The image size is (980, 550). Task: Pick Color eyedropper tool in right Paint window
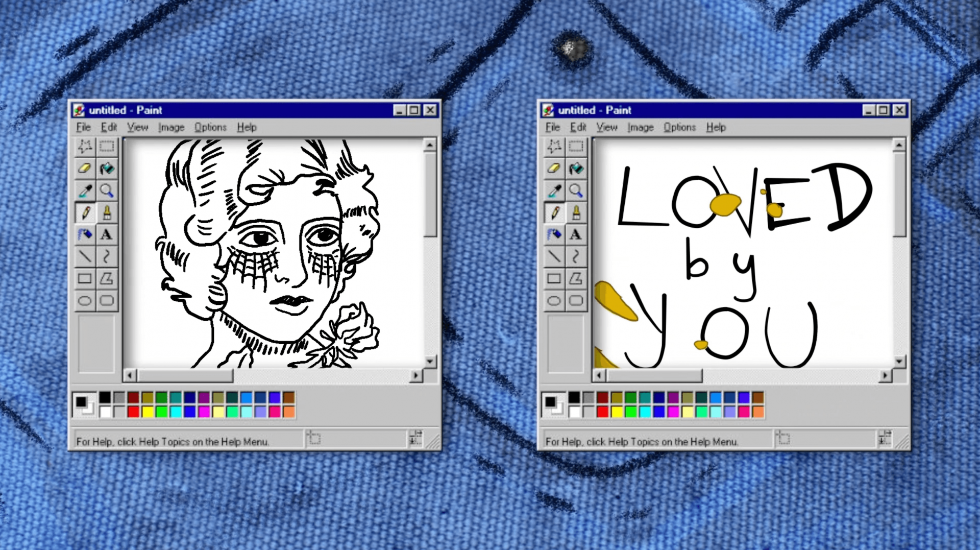[x=554, y=191]
